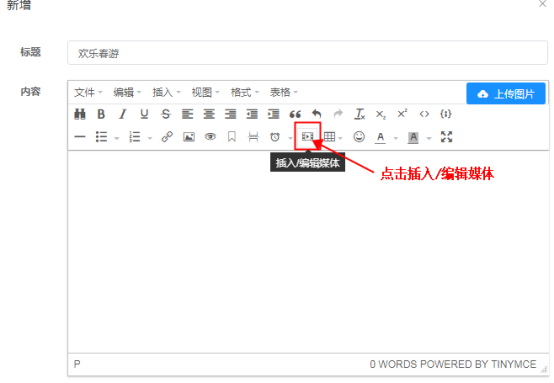This screenshot has width=554, height=383.
Task: Close the 新增 dialog
Action: pyautogui.click(x=543, y=4)
